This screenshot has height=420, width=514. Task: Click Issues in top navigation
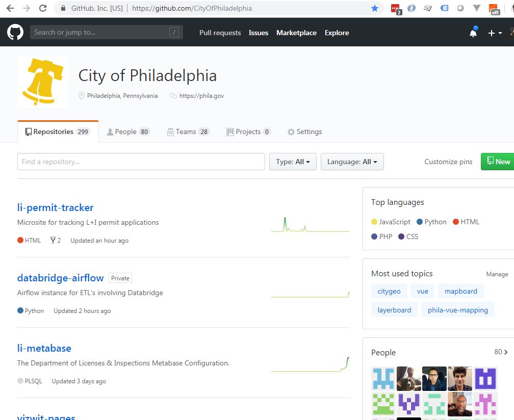[259, 33]
